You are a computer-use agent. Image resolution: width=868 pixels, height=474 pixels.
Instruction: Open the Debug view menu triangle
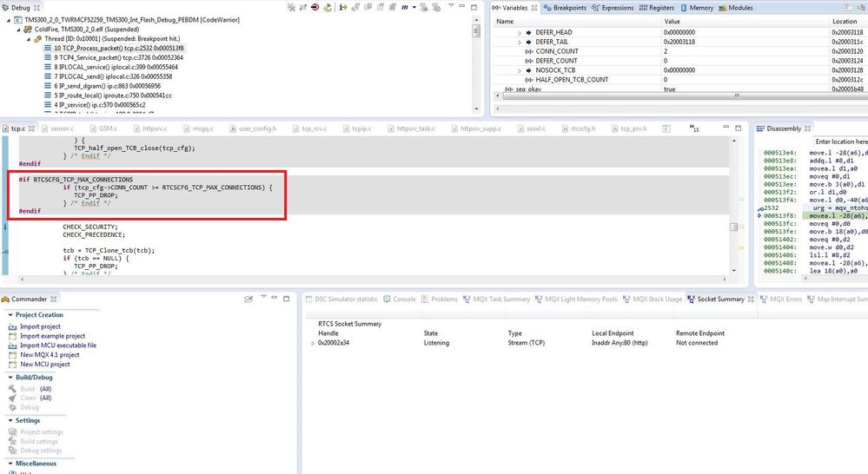pyautogui.click(x=451, y=6)
